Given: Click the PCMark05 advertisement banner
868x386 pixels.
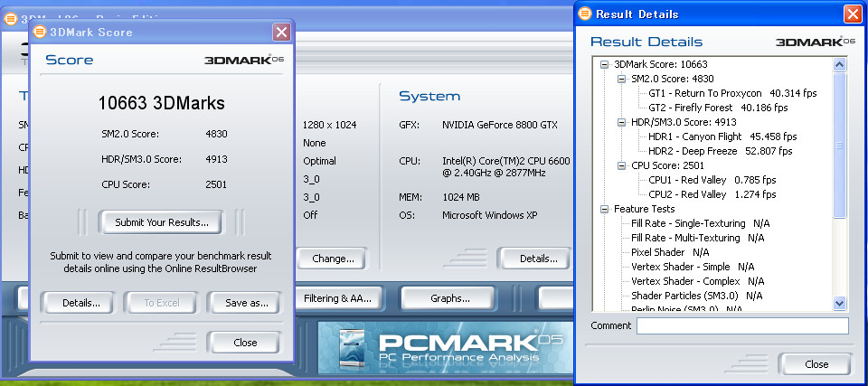Looking at the screenshot, I should click(445, 347).
